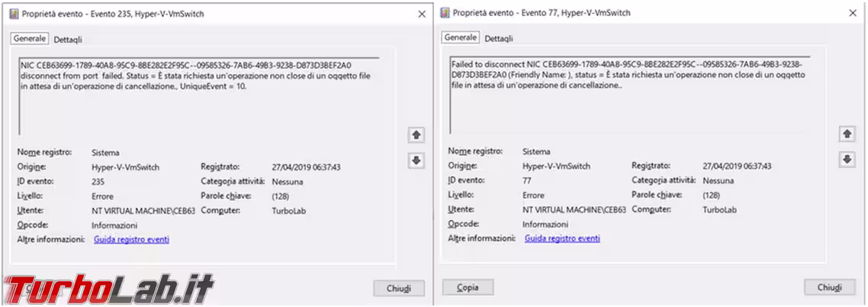
Task: Open the Guida registro eventi link in the Evento 235 dialog
Action: [131, 240]
